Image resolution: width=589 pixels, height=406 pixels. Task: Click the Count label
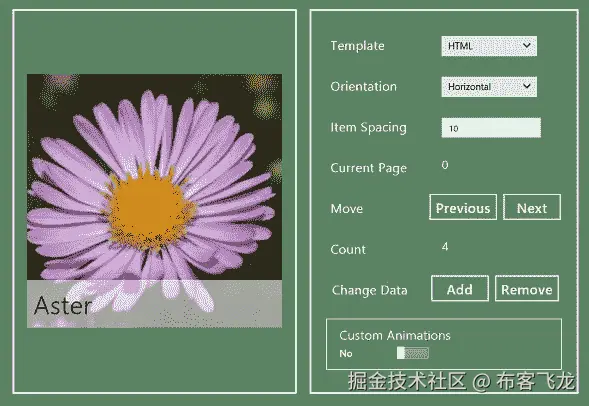coord(348,249)
